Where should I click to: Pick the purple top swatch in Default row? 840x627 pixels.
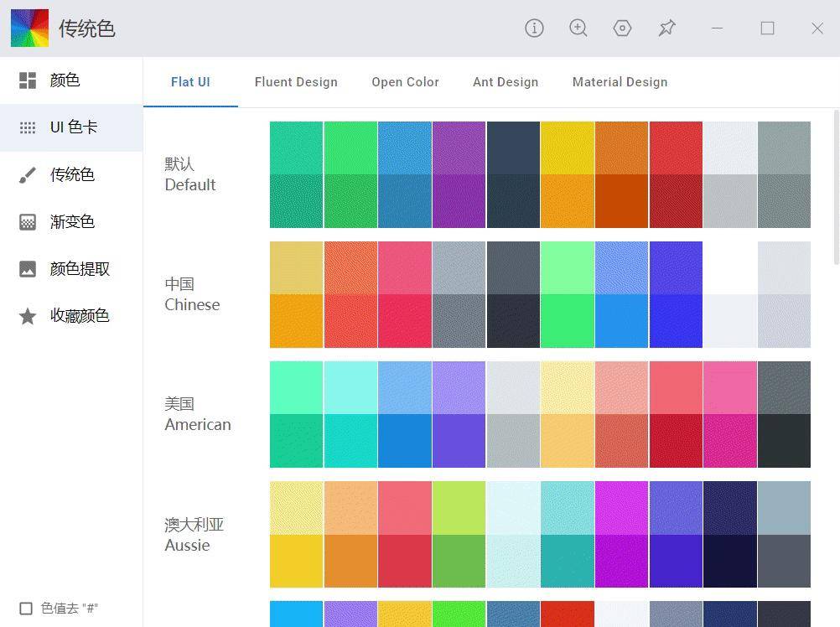click(x=459, y=148)
